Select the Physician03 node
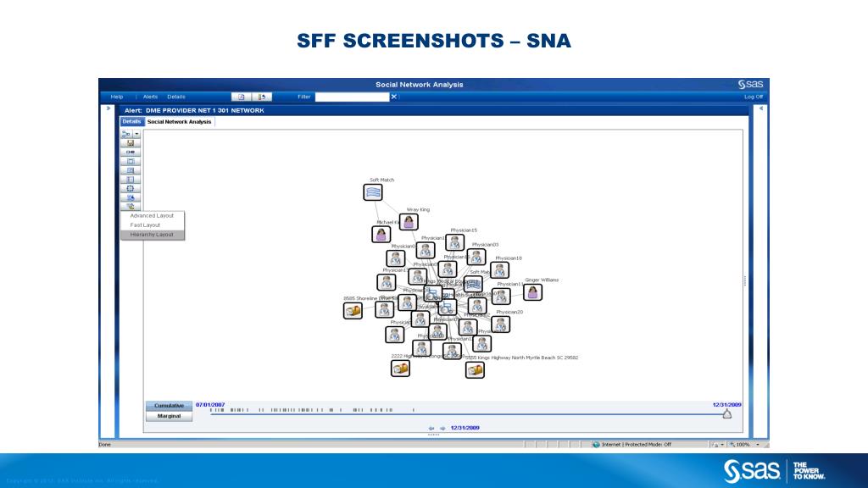 [476, 257]
